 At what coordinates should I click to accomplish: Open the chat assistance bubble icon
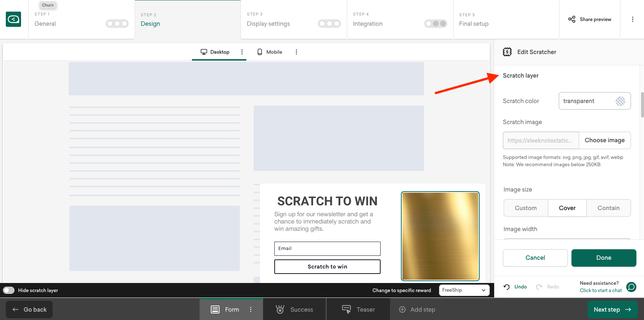point(631,287)
